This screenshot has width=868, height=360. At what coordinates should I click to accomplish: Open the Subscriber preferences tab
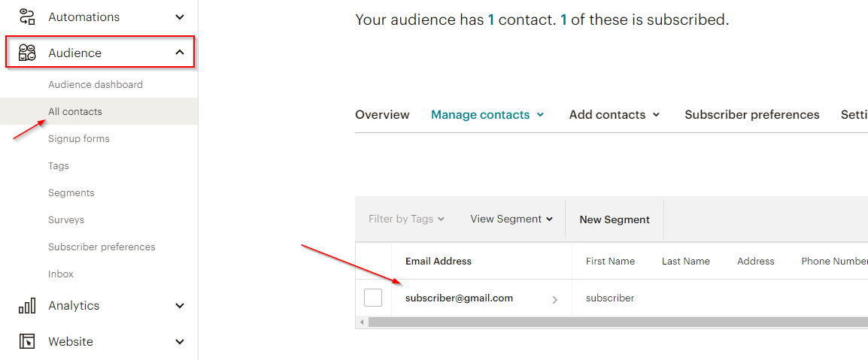[x=751, y=115]
